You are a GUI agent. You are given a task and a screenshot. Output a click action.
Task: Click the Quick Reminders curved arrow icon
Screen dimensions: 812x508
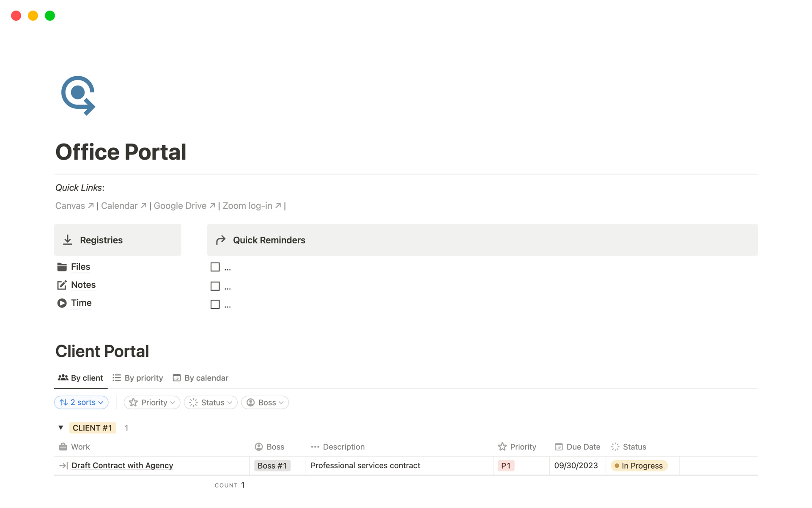pyautogui.click(x=221, y=240)
